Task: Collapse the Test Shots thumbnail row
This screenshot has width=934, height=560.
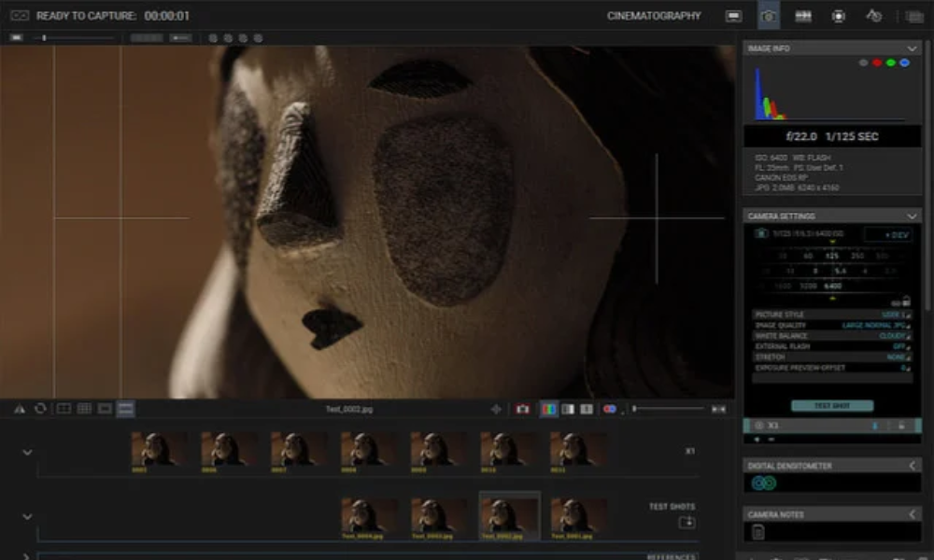Action: point(27,516)
